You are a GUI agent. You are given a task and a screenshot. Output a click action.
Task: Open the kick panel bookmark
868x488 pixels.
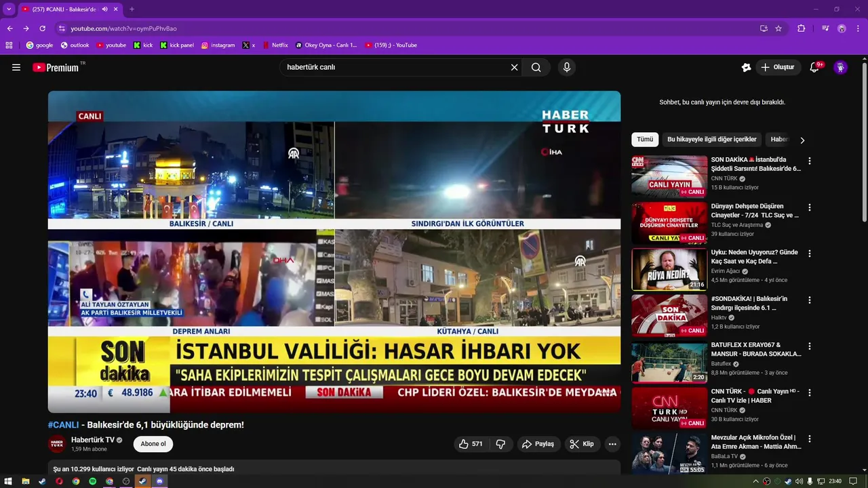177,45
